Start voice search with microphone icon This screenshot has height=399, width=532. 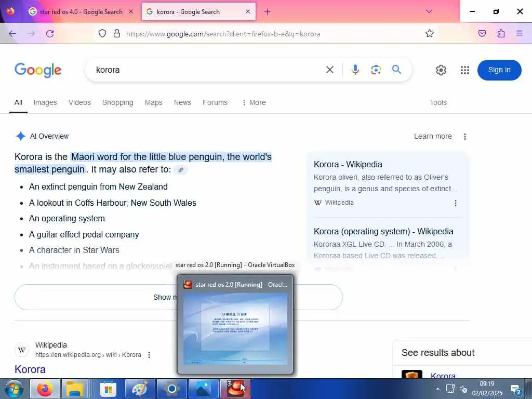click(355, 70)
